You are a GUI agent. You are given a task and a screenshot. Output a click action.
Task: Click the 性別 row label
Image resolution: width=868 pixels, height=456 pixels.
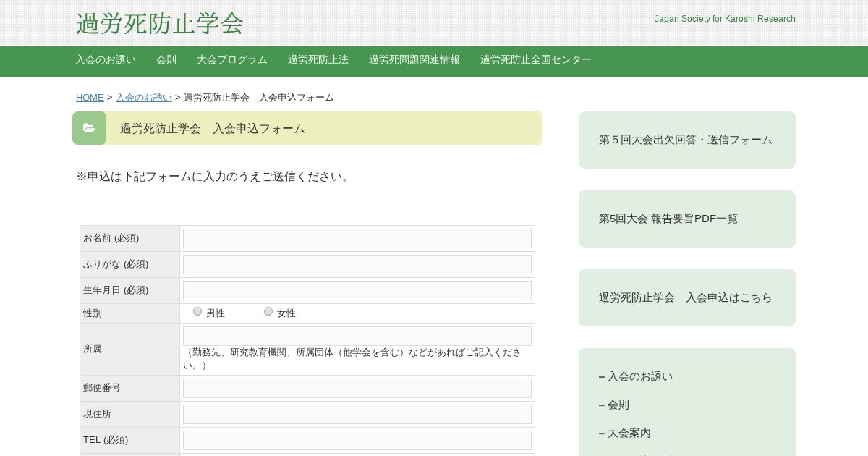click(93, 313)
